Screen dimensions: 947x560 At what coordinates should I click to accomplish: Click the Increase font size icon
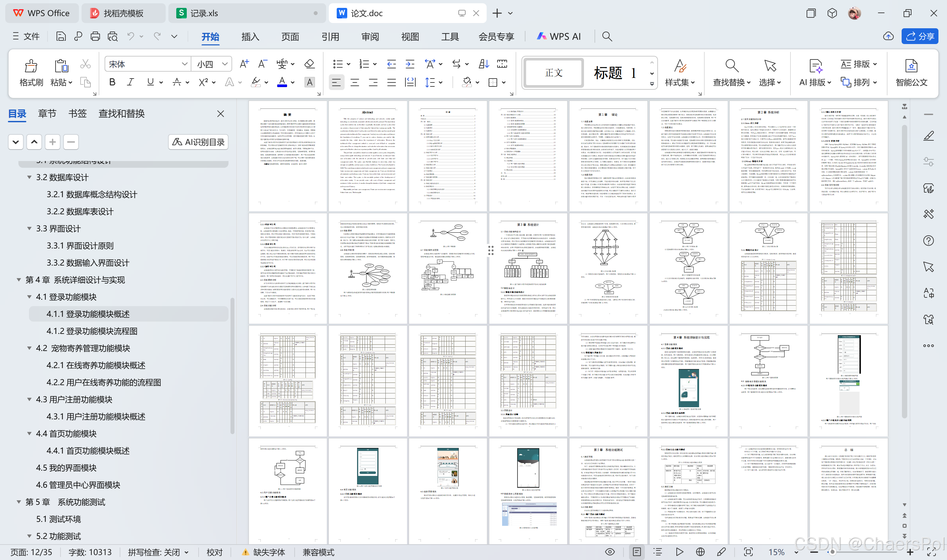[244, 64]
